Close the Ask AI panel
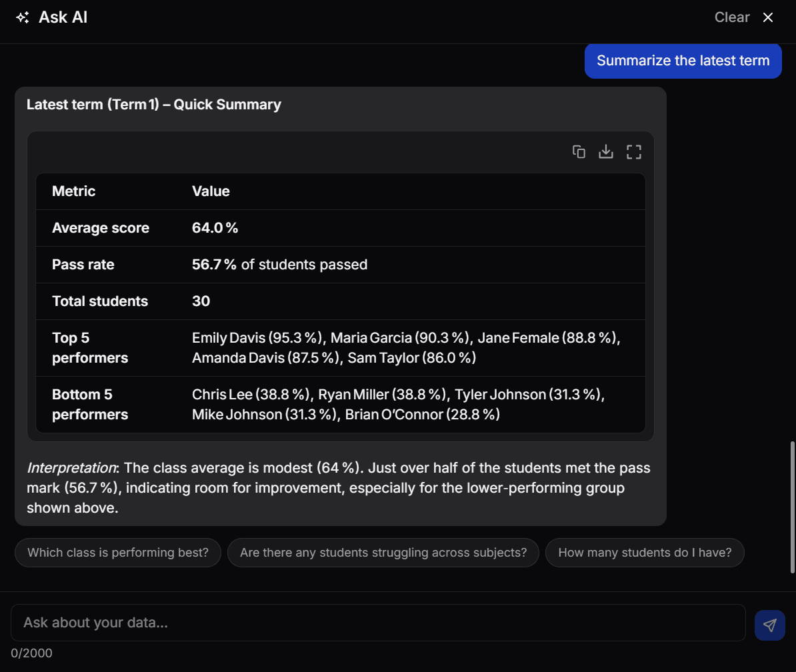The width and height of the screenshot is (796, 672). [767, 17]
